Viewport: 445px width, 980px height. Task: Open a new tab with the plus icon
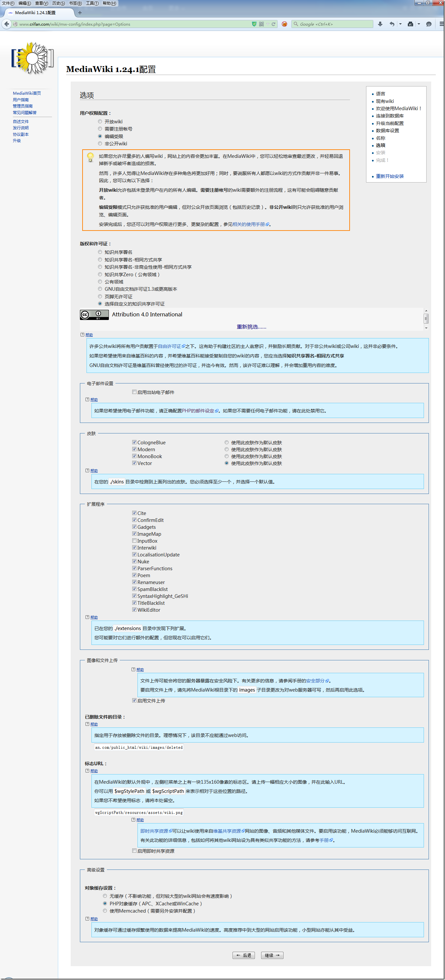pyautogui.click(x=80, y=12)
